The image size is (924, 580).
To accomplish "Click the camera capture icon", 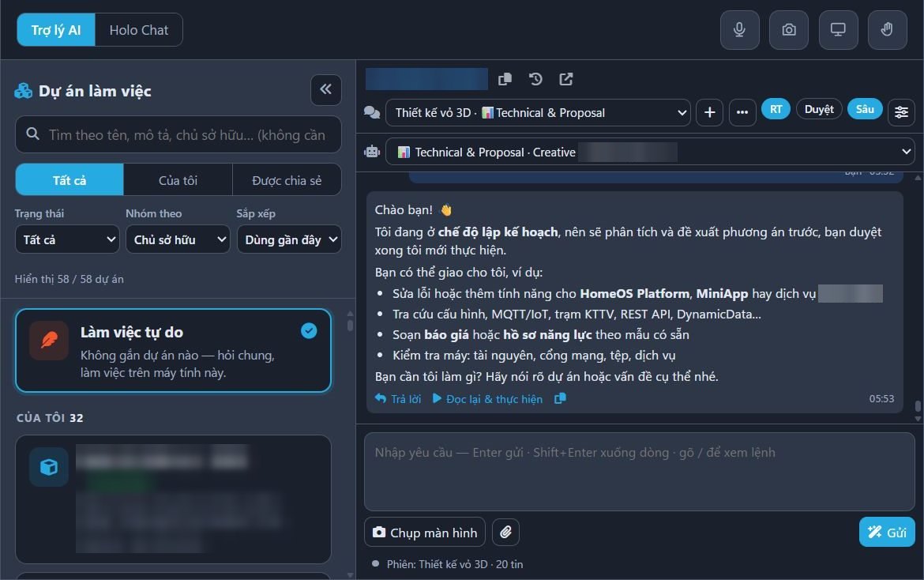I will point(788,29).
